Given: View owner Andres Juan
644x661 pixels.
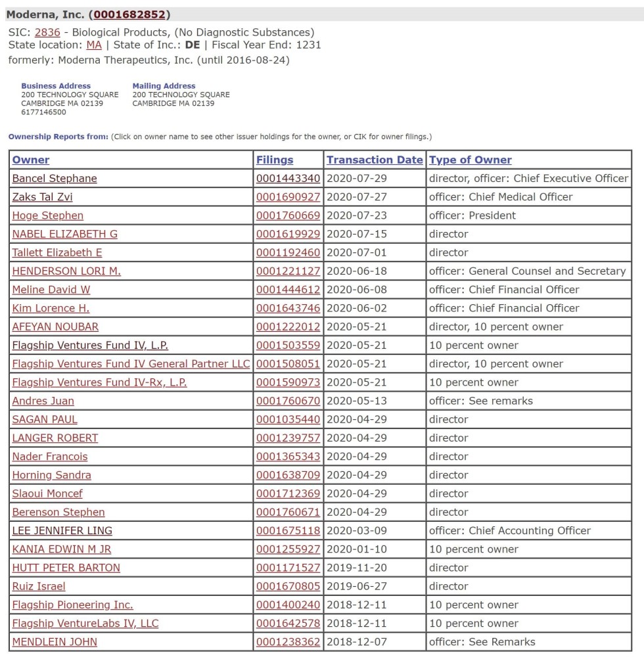Looking at the screenshot, I should click(x=43, y=401).
